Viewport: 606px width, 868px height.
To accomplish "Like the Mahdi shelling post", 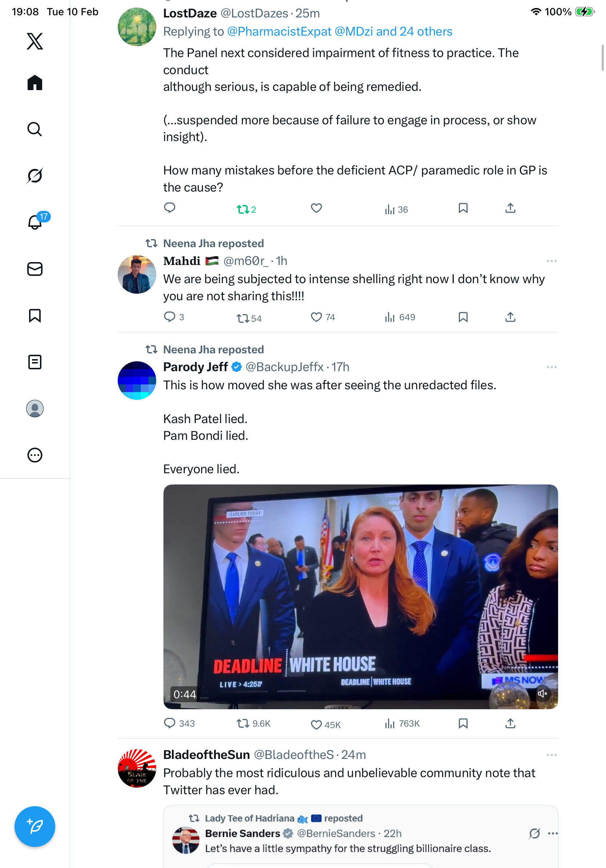I will (x=316, y=317).
